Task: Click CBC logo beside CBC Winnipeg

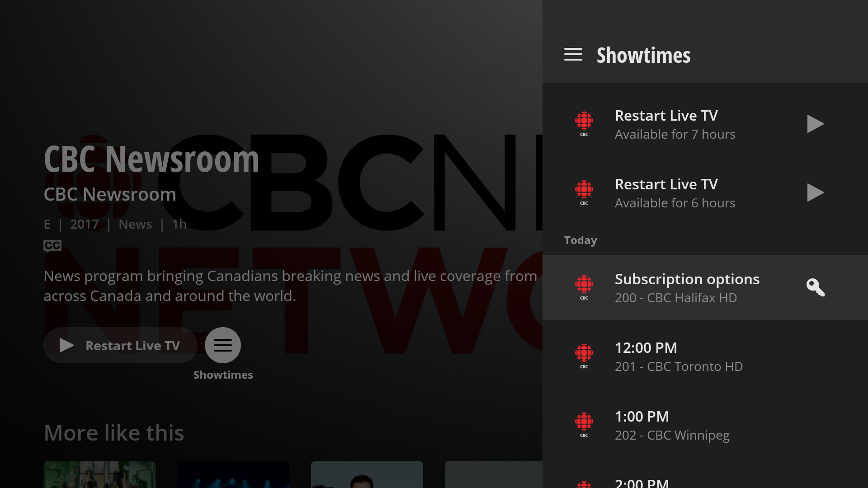Action: tap(584, 425)
